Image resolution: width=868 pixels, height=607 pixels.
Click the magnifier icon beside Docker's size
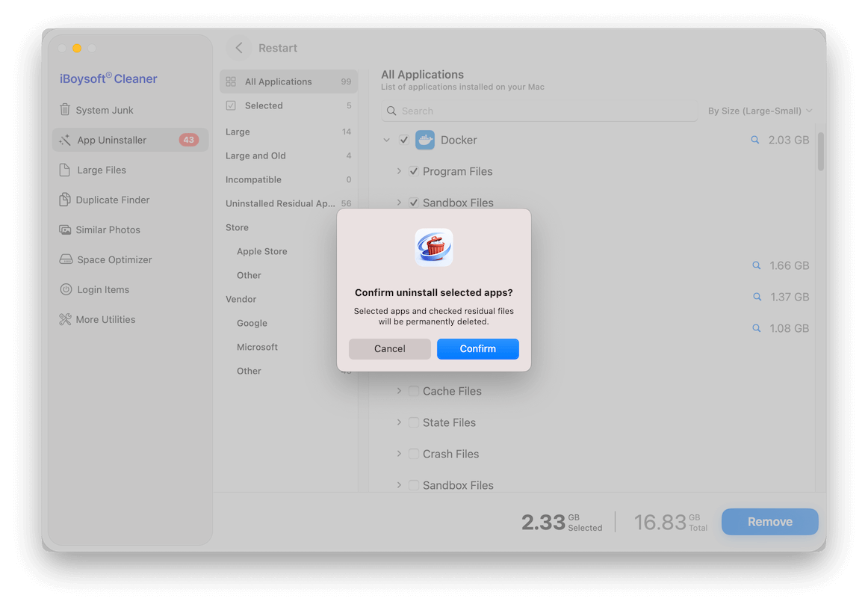[754, 139]
